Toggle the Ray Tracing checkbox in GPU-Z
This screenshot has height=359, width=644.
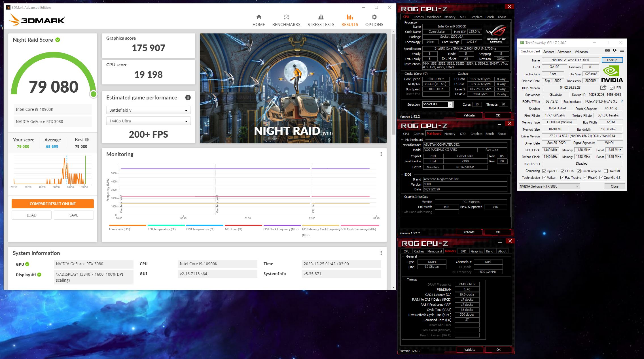click(x=562, y=178)
